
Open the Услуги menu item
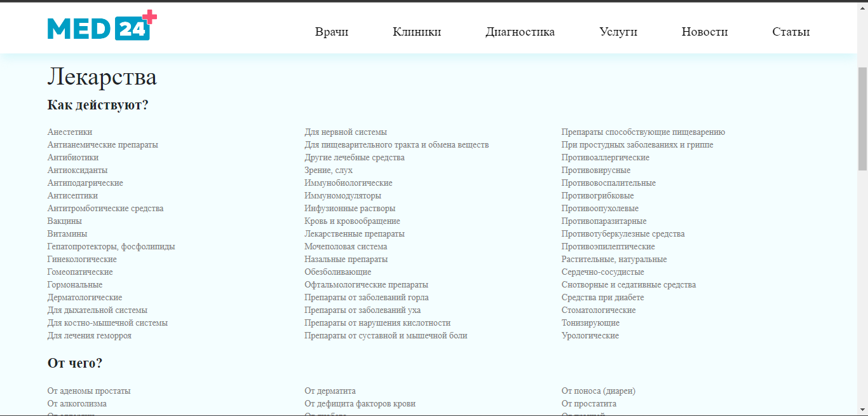point(618,32)
